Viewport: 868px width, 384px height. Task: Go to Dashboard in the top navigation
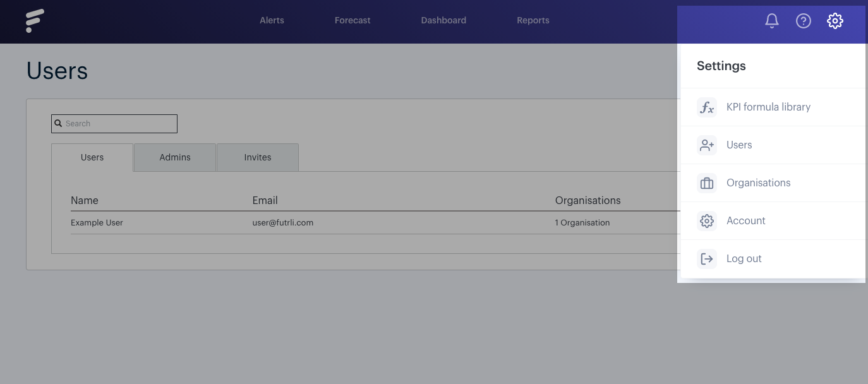point(443,20)
